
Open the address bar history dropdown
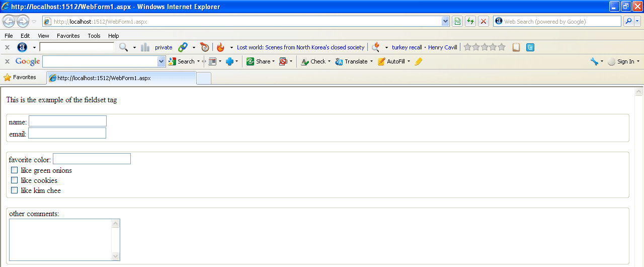445,21
